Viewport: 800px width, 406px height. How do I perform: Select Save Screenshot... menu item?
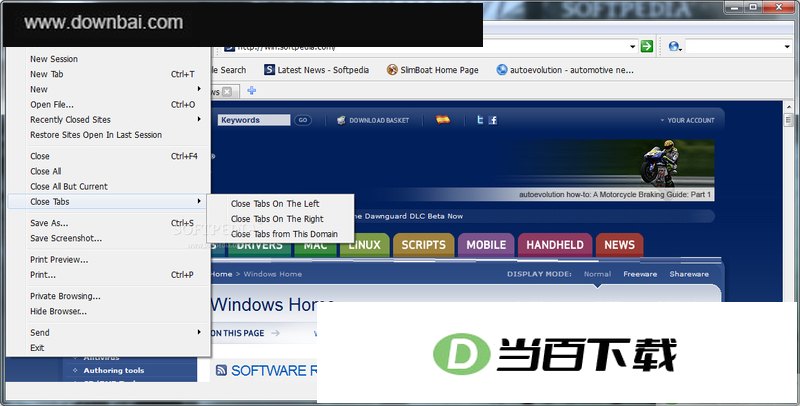(108, 238)
